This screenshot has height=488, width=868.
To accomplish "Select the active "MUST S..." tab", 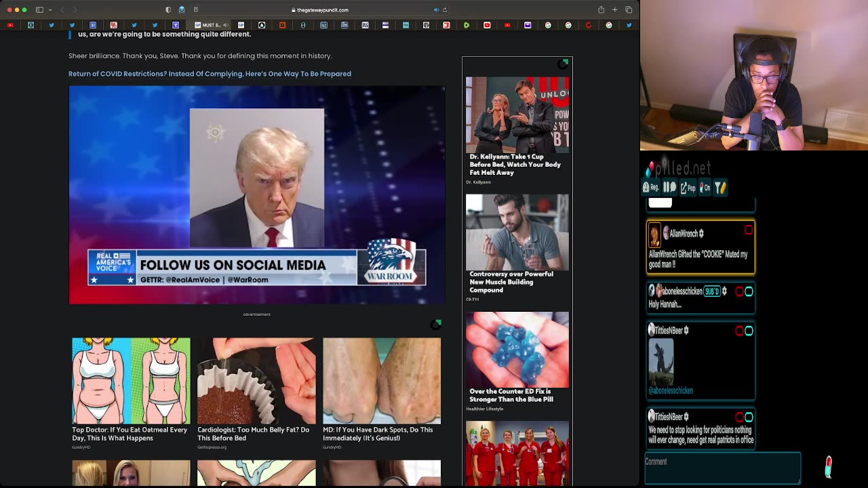I will 210,25.
